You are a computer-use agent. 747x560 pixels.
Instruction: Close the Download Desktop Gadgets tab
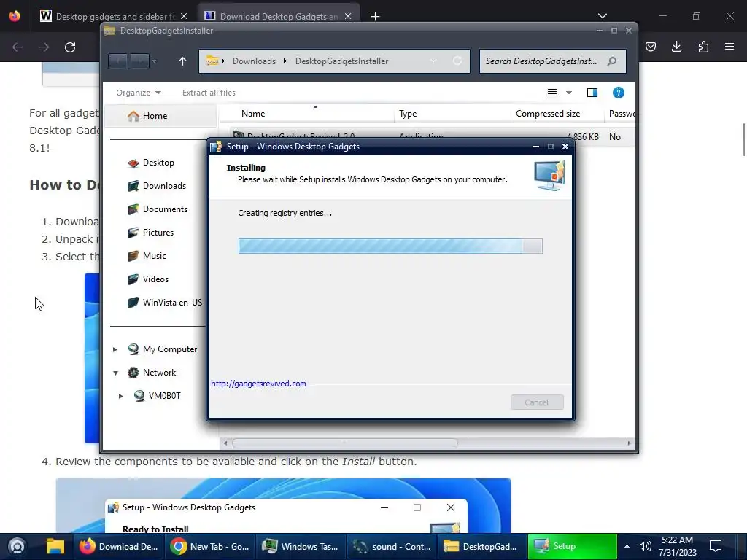(x=348, y=16)
